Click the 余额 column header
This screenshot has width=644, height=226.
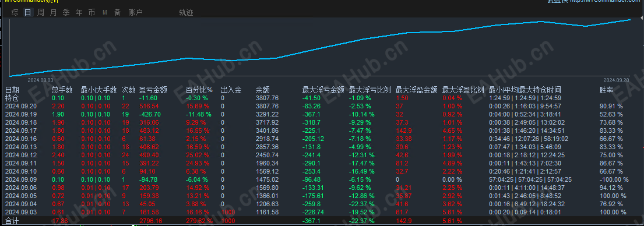coord(262,90)
